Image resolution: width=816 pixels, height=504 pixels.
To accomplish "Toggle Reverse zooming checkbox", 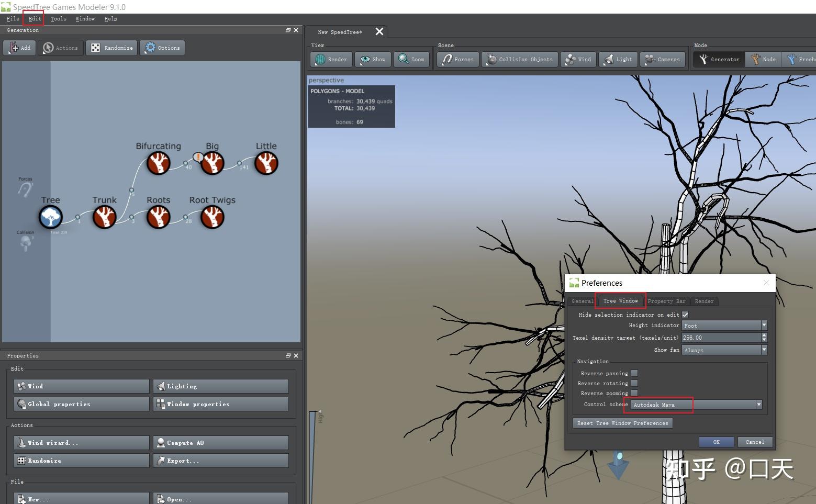I will pyautogui.click(x=634, y=393).
